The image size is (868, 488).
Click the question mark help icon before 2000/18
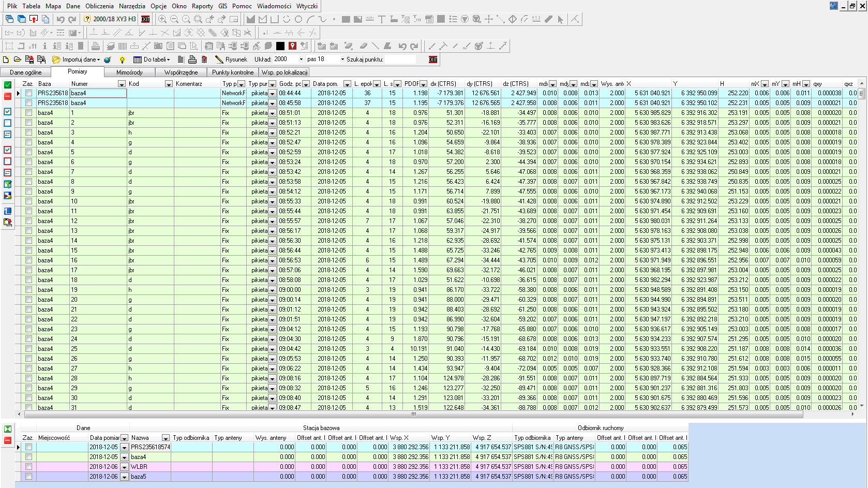(x=87, y=19)
